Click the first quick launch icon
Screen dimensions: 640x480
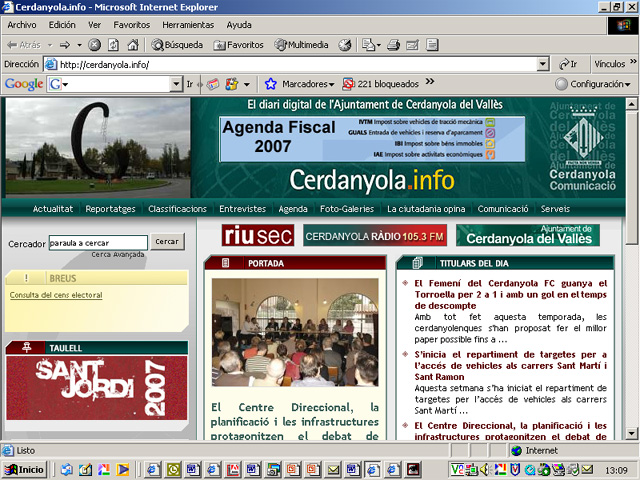point(66,470)
